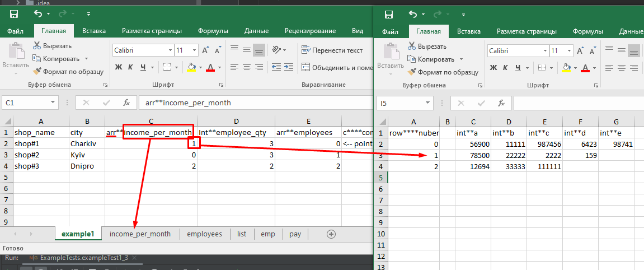Screen dimensions: 644x270
Task: Open borders tool in left window
Action: tap(167, 67)
